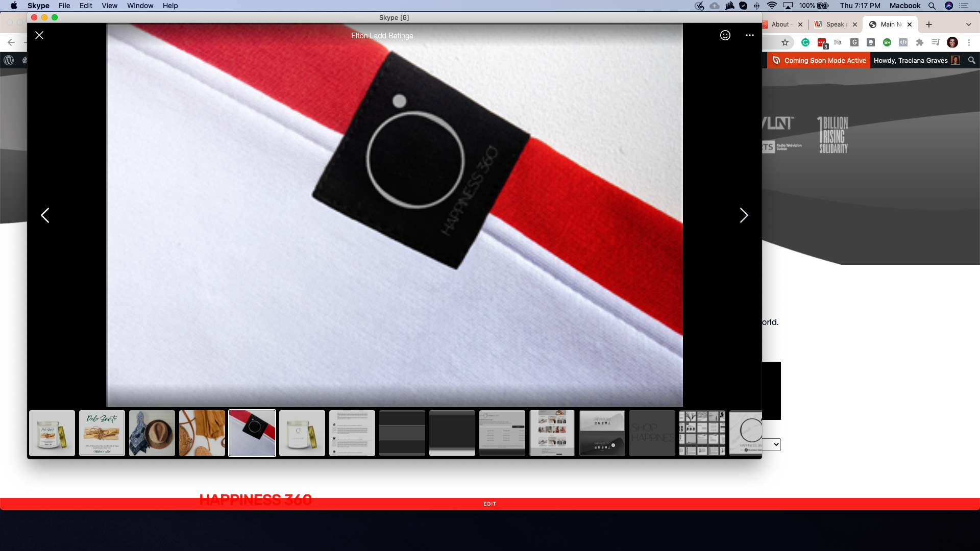Go to next image in Skype viewer

pyautogui.click(x=744, y=215)
